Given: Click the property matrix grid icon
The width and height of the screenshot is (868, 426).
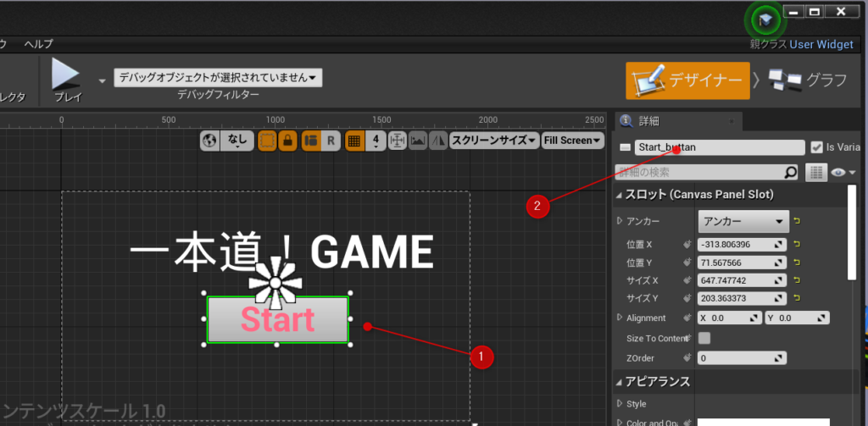Looking at the screenshot, I should (816, 172).
